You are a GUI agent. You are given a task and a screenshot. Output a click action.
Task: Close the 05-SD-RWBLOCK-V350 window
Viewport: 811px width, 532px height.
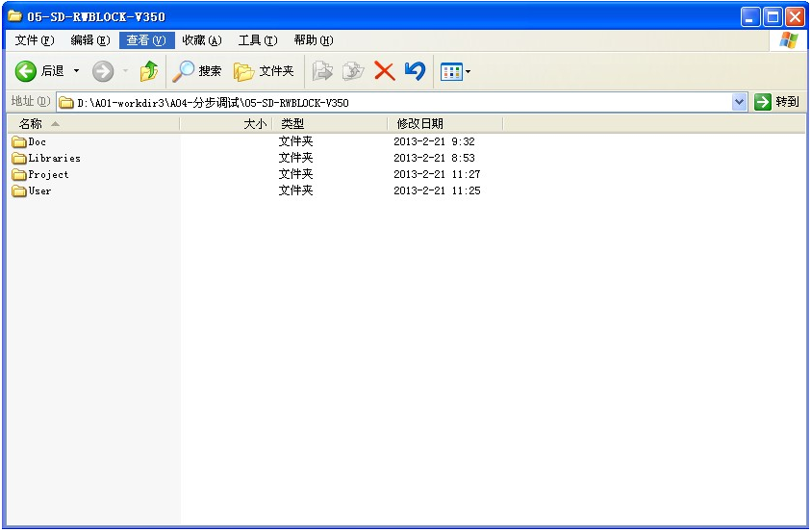pos(796,17)
